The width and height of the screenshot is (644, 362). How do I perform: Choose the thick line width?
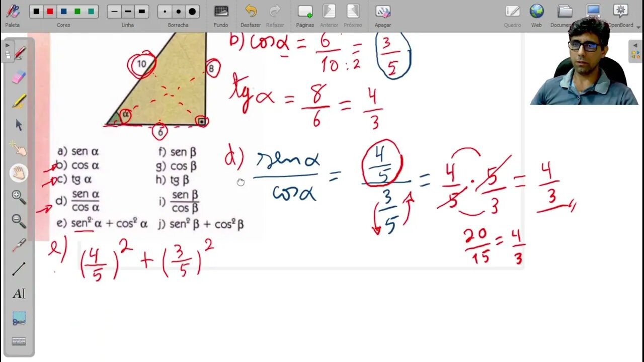[x=141, y=12]
